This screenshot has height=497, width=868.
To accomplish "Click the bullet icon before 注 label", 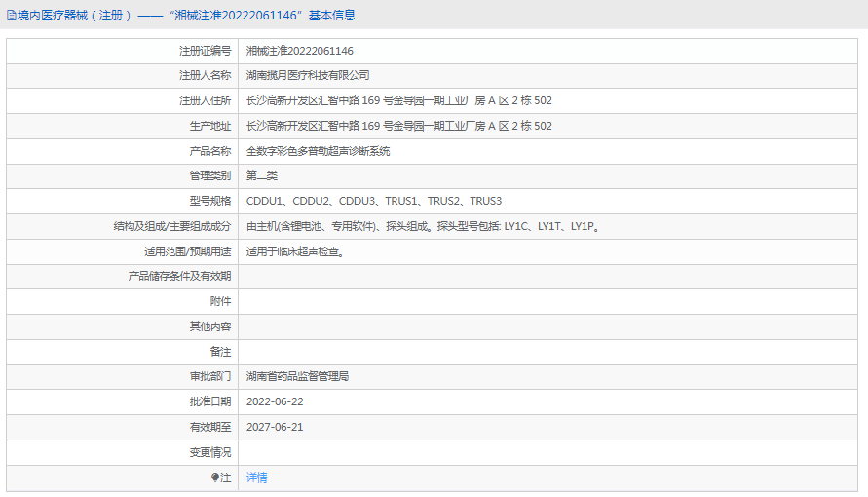I will click(215, 478).
